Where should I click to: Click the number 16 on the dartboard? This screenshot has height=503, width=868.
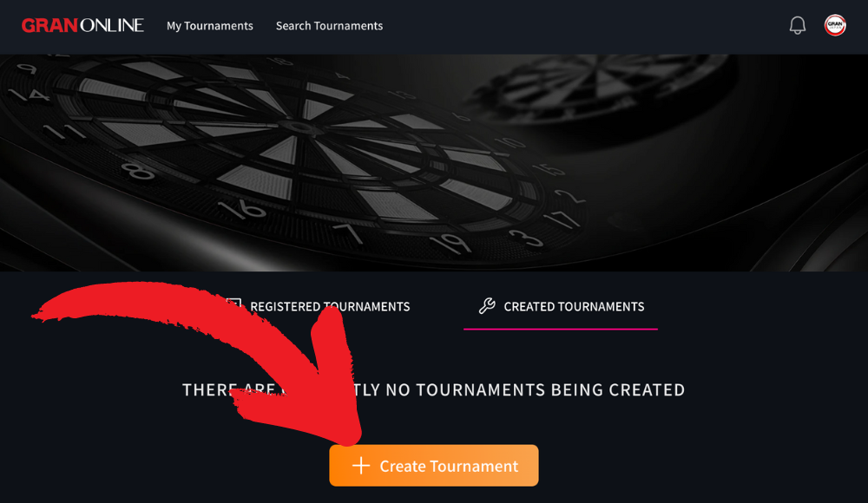pos(242,210)
